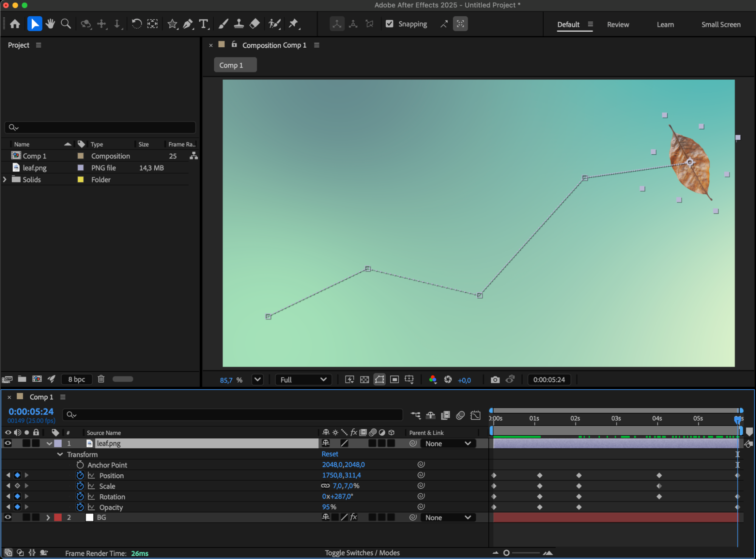The height and width of the screenshot is (559, 756).
Task: Select the Puppet Pin tool
Action: 293,24
